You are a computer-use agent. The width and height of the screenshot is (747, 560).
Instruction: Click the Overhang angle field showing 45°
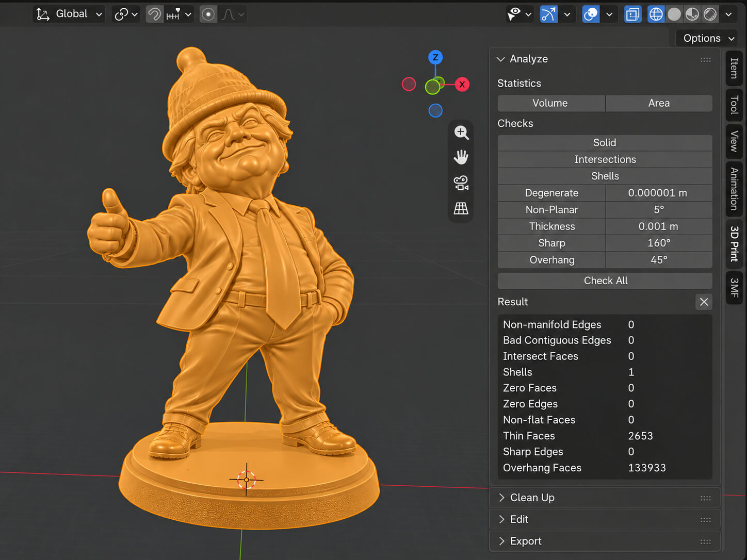(x=659, y=260)
